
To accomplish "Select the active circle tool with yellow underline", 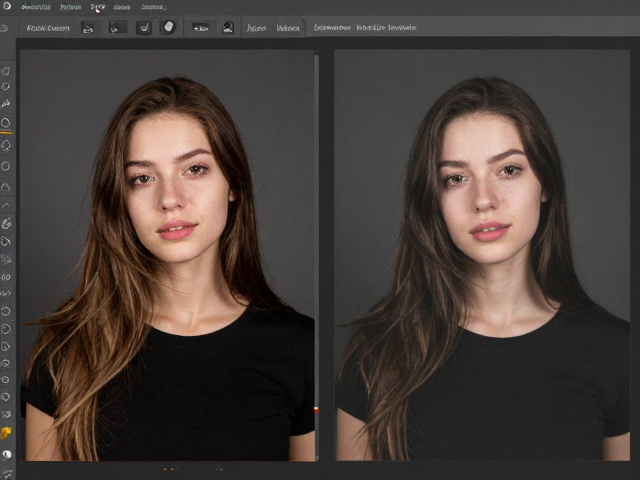I will (x=6, y=123).
